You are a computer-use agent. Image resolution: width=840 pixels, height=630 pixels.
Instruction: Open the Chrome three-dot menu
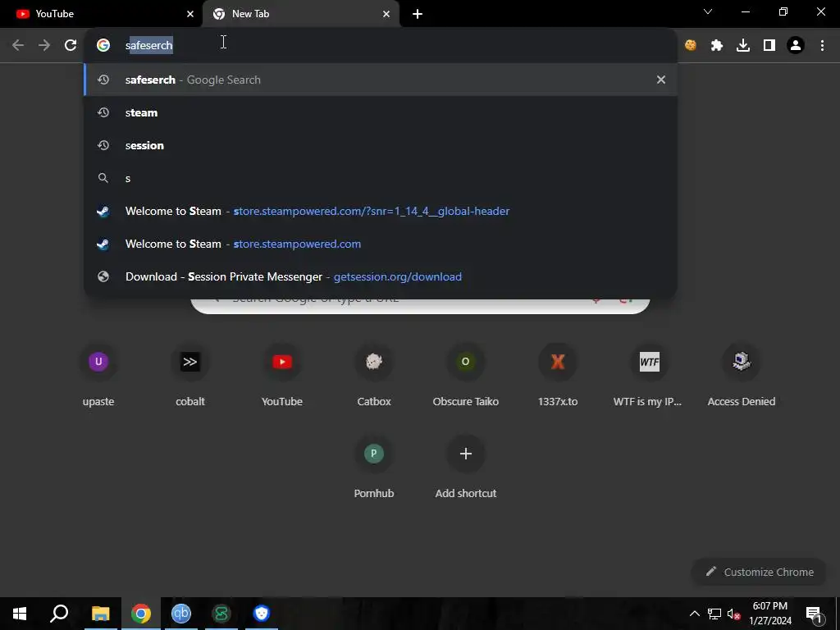822,45
